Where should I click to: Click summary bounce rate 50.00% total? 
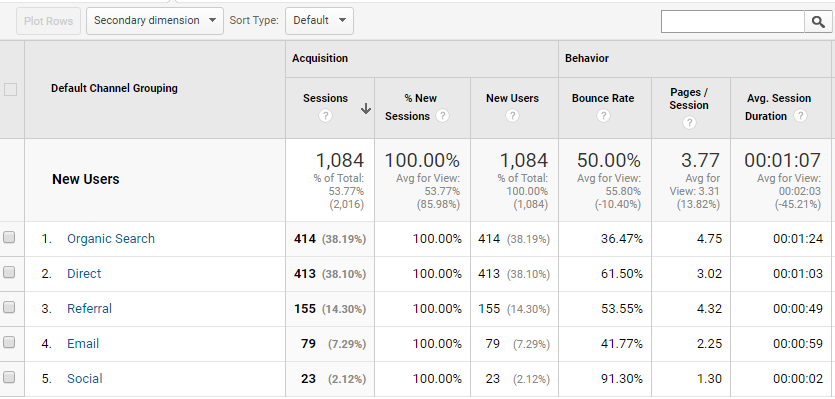tap(609, 160)
